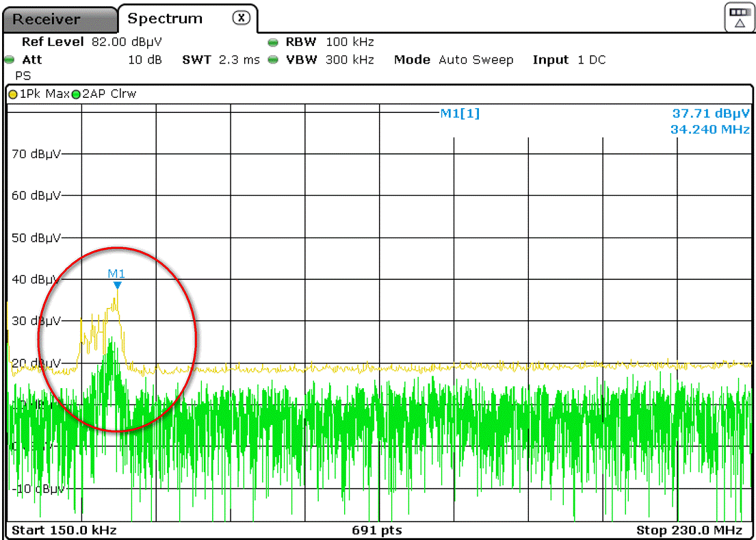Select the 34.240 MHz marker frequency
The height and width of the screenshot is (540, 756).
[x=710, y=130]
